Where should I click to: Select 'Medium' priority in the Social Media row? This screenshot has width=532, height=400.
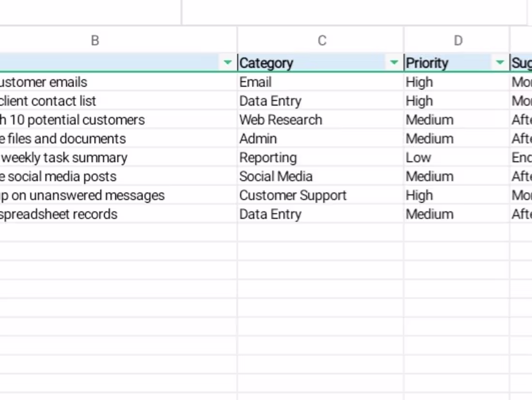tap(457, 176)
